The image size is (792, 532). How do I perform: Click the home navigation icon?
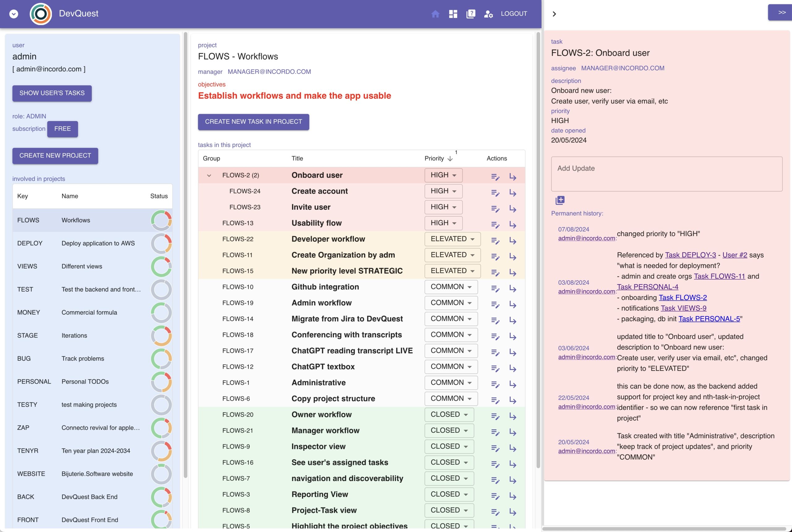(435, 14)
